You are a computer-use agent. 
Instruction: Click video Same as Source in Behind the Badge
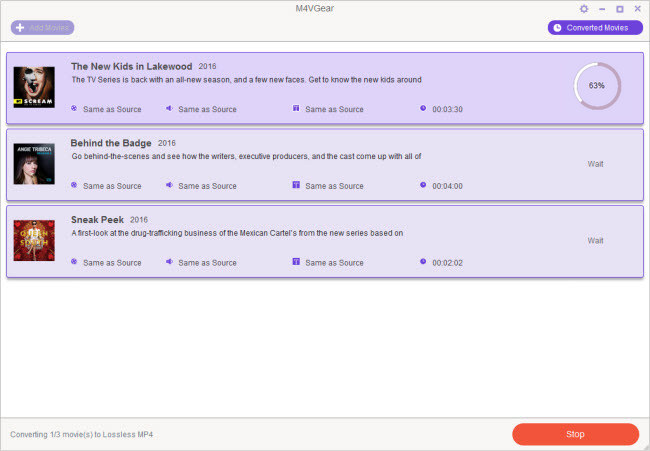click(112, 186)
